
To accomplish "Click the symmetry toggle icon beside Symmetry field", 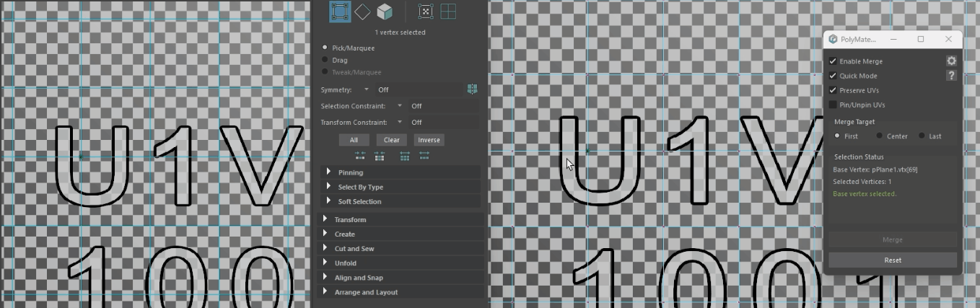I will pyautogui.click(x=473, y=89).
